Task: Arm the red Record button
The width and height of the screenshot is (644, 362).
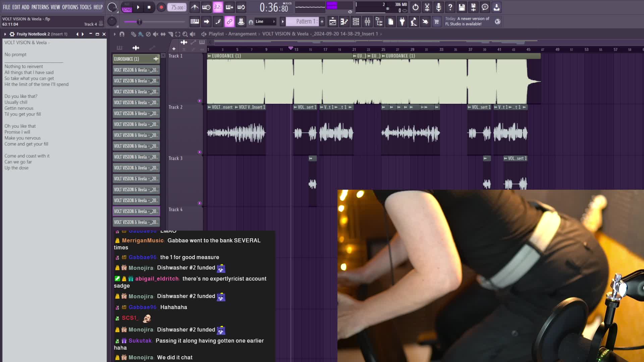Action: (161, 7)
